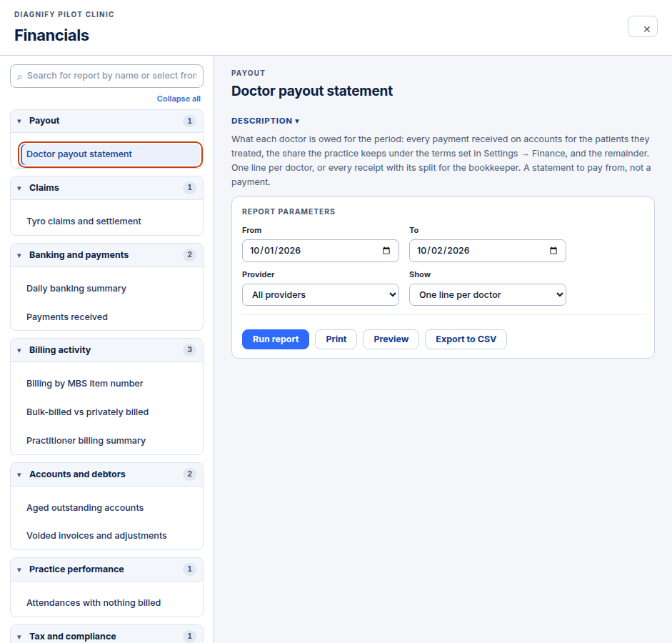Open Practitioner billing summary report
Screen dimensions: 672x643
[110, 441]
